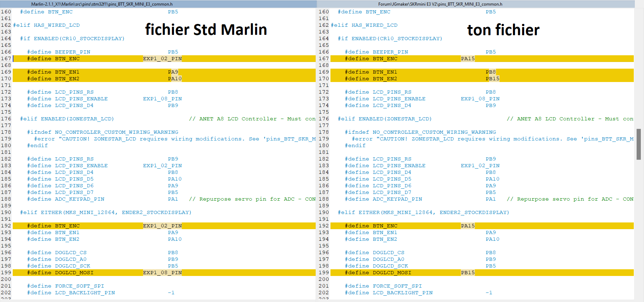Click NO_CONTROLLER_CUSTOM_WIRING_WARNING in Marlin pane
This screenshot has width=644, height=302.
coord(117,132)
